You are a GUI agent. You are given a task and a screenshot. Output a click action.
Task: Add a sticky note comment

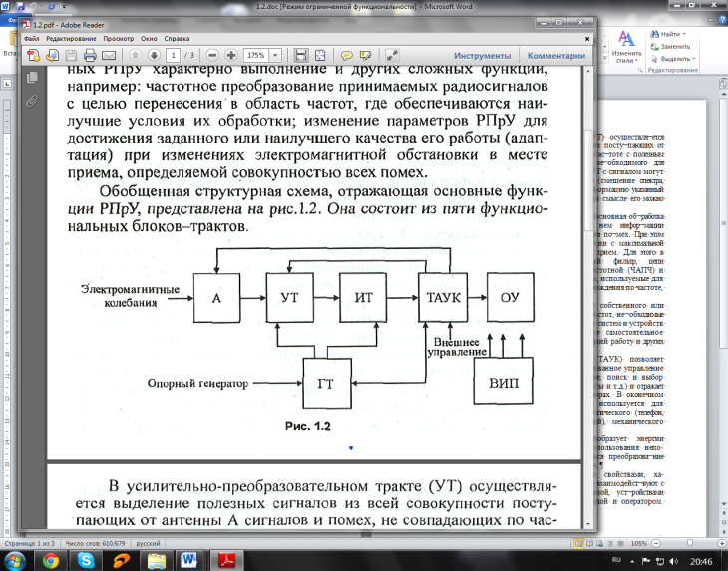coord(346,56)
